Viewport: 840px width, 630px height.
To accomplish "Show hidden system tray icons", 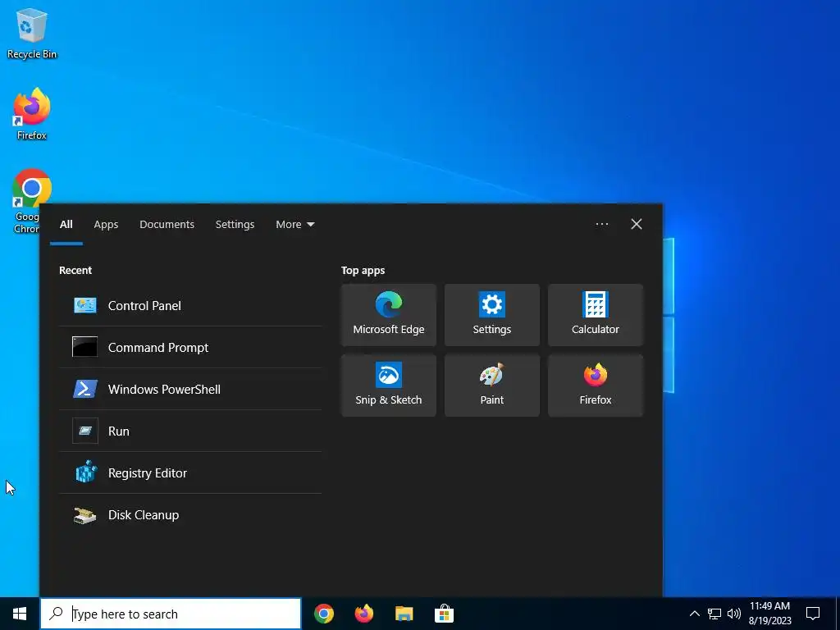I will point(694,614).
